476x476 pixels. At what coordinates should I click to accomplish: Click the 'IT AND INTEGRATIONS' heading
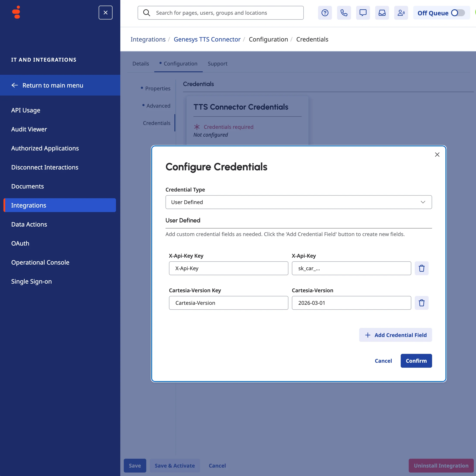pos(44,60)
